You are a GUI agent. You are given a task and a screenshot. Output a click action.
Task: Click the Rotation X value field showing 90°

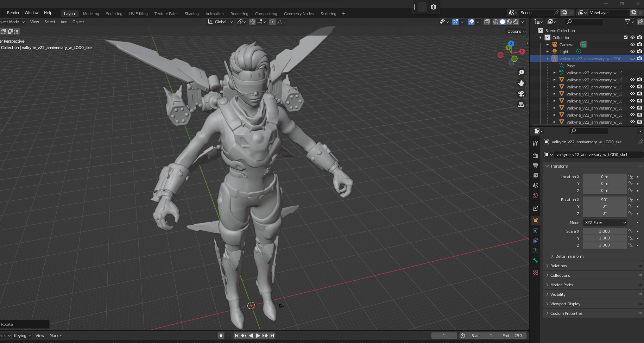coord(605,200)
